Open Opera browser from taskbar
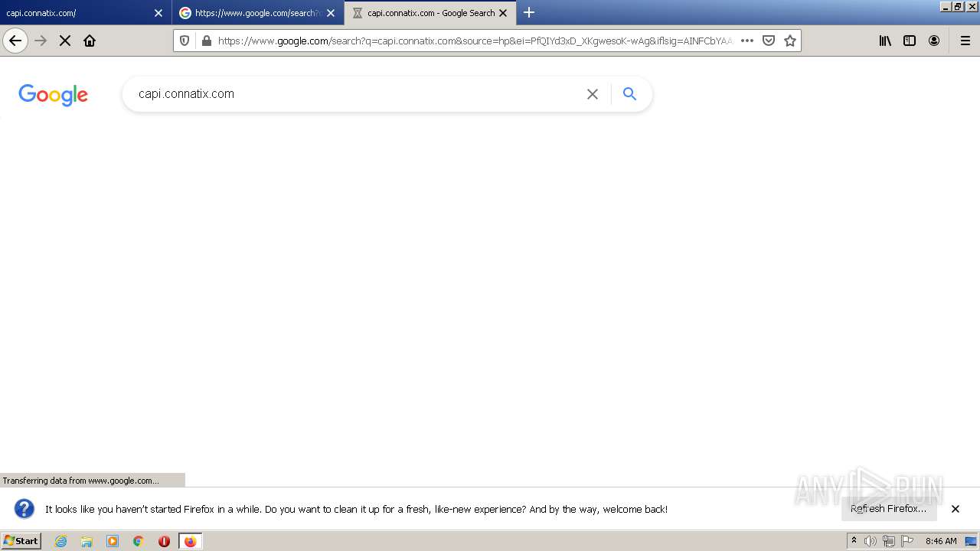 click(x=164, y=541)
